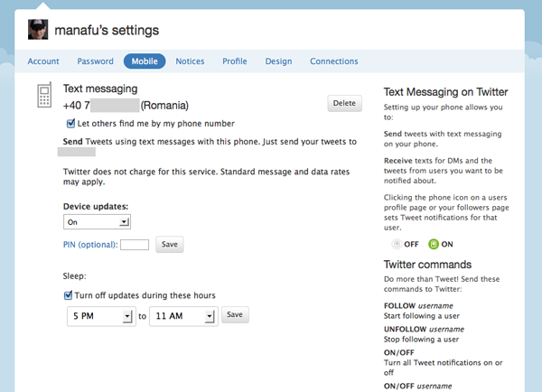This screenshot has width=542, height=392.
Task: Click the grey OFF phone icon
Action: (x=397, y=244)
